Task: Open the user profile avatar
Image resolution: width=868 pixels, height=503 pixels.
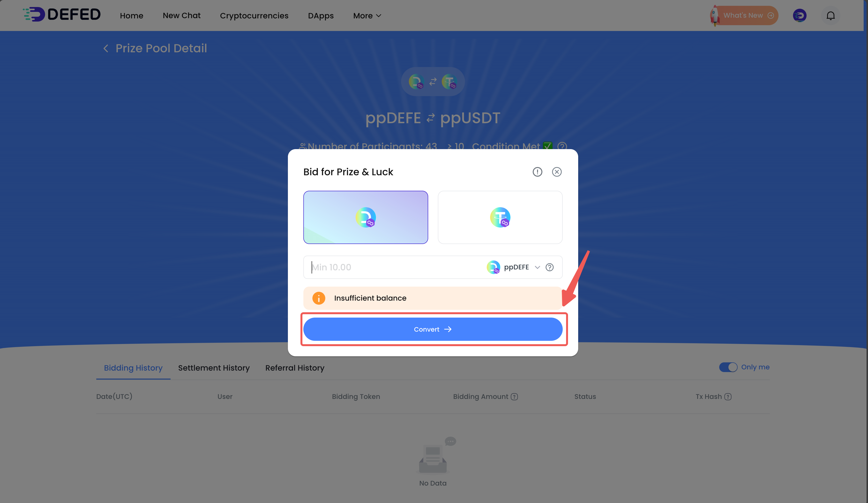Action: [800, 15]
